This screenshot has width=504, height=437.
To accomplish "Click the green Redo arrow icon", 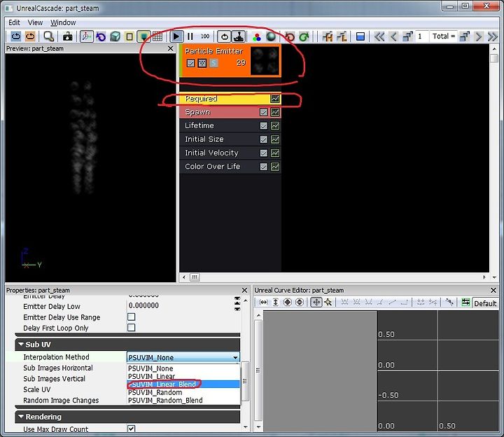I will 304,36.
